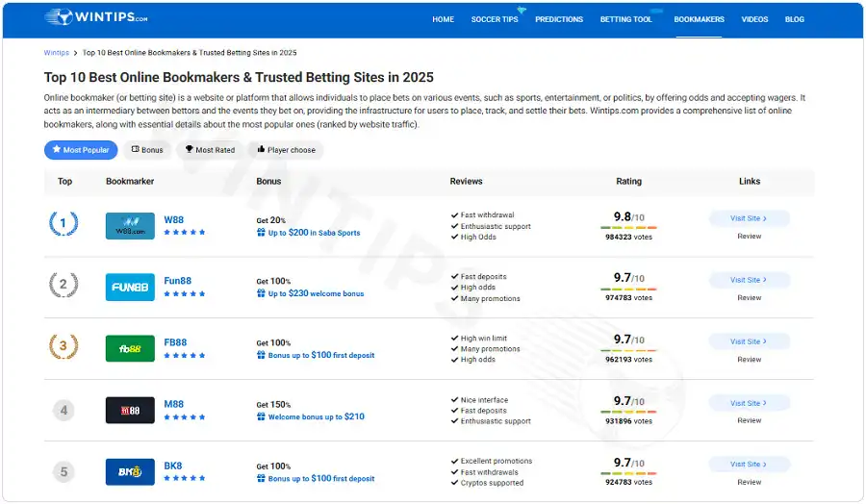The height and width of the screenshot is (504, 866).
Task: Open the HOME menu item
Action: pyautogui.click(x=443, y=19)
